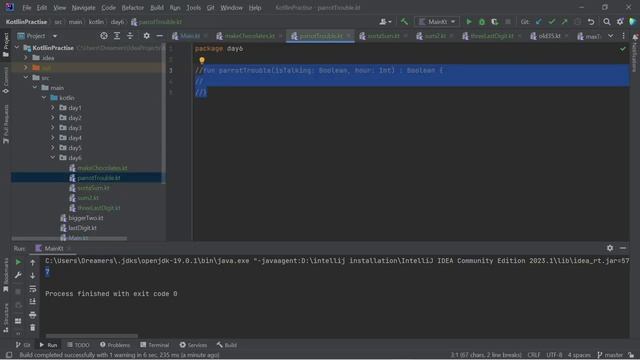Open the Refactor menu

pyautogui.click(x=133, y=8)
